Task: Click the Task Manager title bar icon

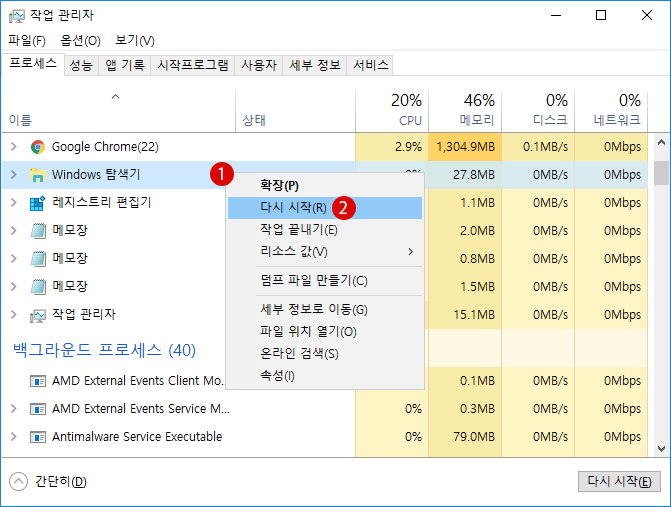Action: click(17, 16)
